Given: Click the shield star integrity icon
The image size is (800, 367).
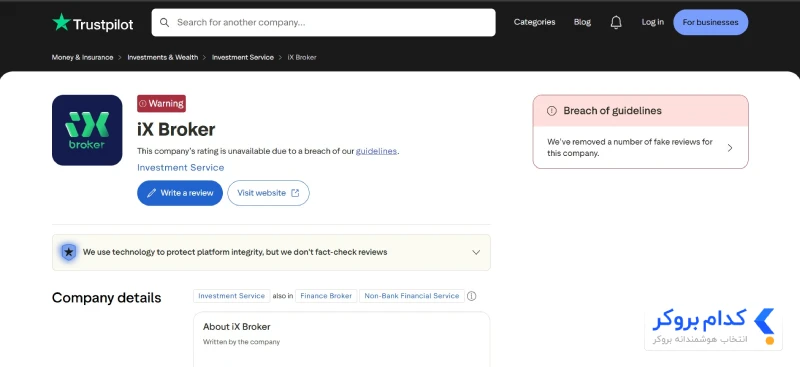Looking at the screenshot, I should (x=69, y=252).
